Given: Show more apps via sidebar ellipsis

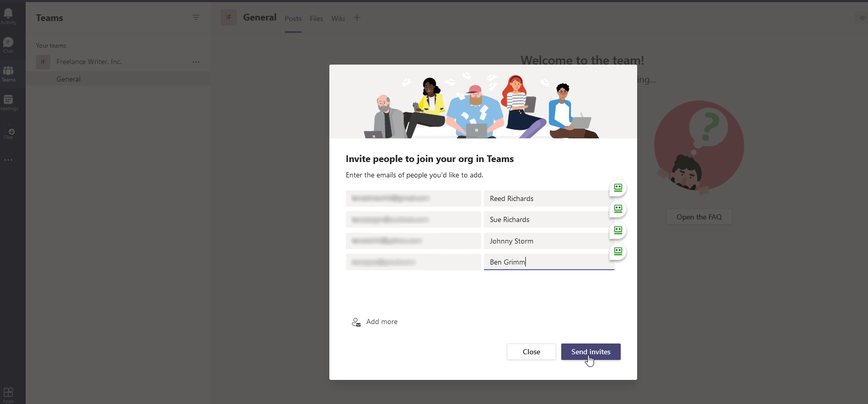Looking at the screenshot, I should (8, 160).
